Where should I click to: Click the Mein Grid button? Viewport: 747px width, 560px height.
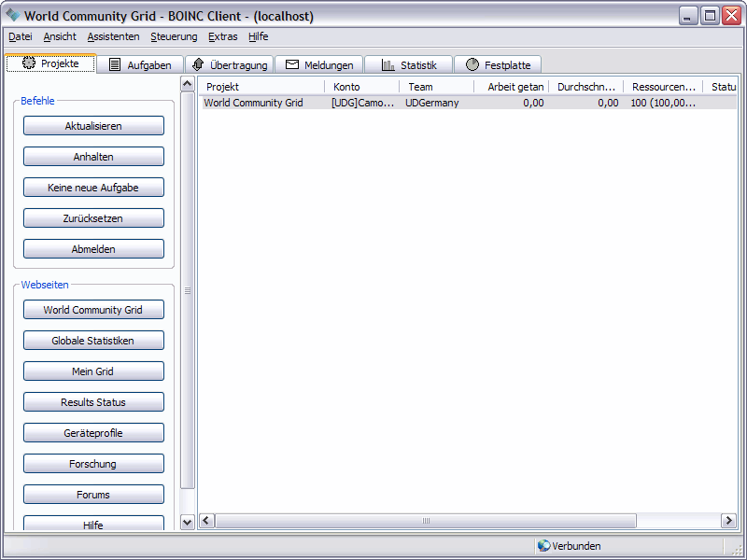93,371
